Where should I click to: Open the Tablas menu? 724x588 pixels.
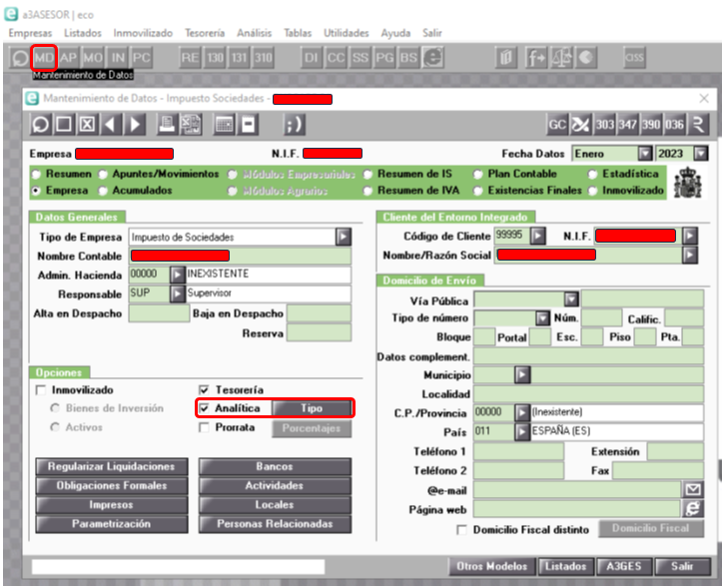[298, 33]
